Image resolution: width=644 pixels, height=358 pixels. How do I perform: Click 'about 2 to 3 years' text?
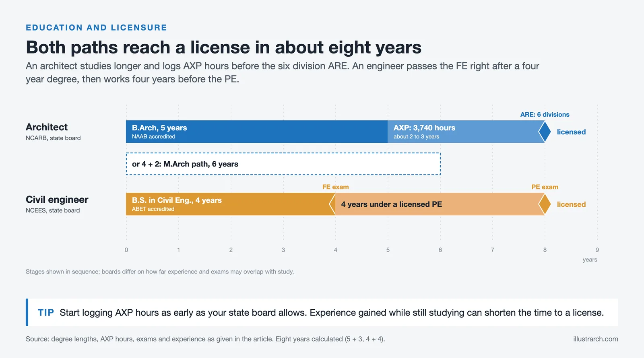[x=416, y=137]
